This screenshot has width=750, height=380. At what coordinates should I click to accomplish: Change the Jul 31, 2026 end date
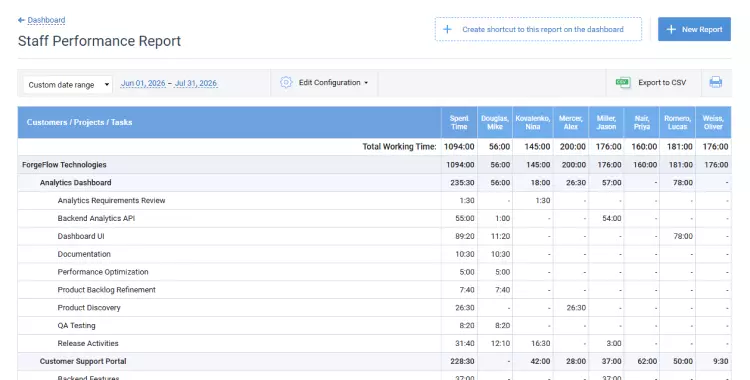pos(196,83)
